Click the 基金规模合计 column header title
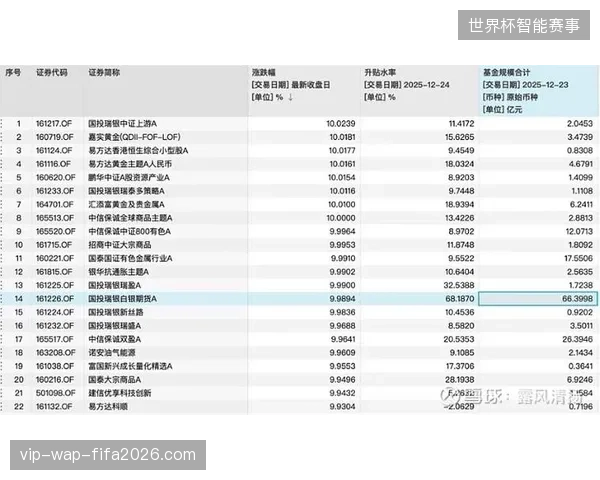Viewport: 600px width, 480px height. pyautogui.click(x=506, y=72)
